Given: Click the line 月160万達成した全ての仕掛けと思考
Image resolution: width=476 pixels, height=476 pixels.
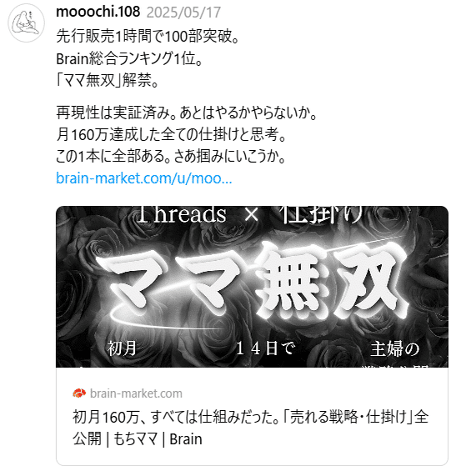Looking at the screenshot, I should click(172, 134).
